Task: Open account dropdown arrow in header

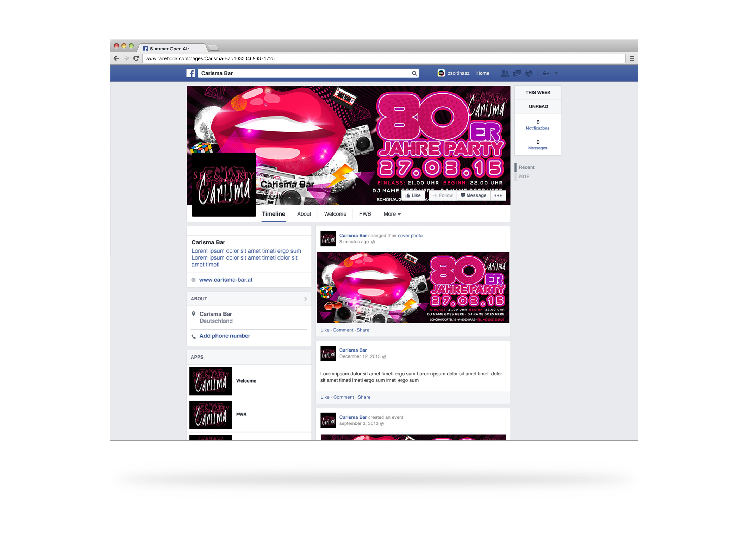Action: 556,73
